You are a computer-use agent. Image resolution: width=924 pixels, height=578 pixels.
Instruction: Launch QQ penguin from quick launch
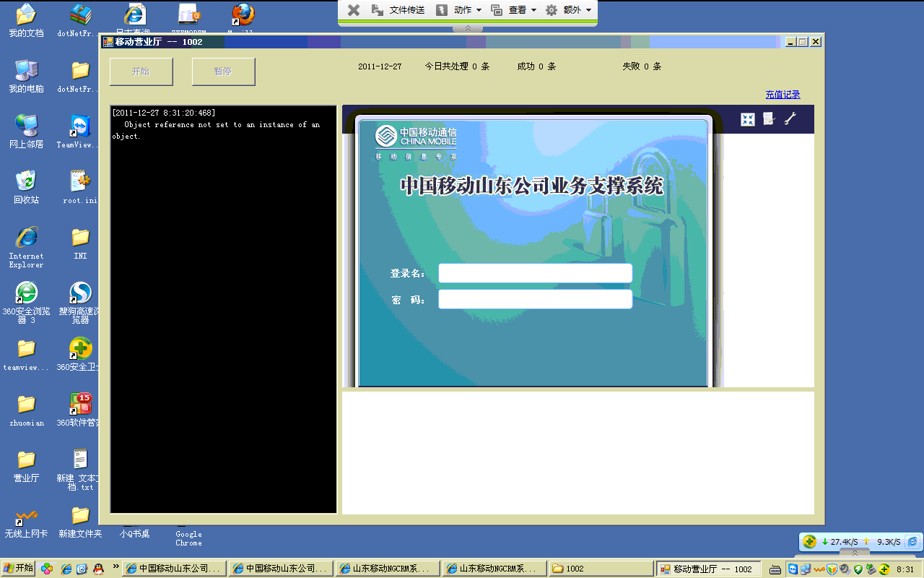[x=99, y=569]
